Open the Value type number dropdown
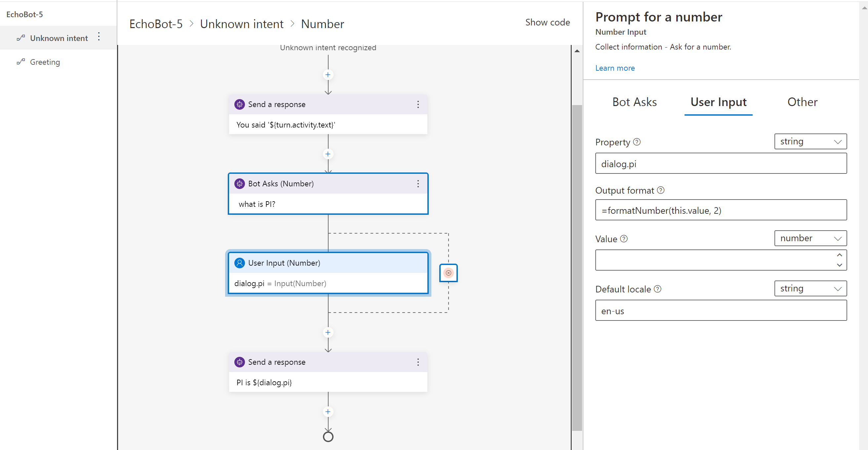Image resolution: width=868 pixels, height=450 pixels. click(x=810, y=238)
